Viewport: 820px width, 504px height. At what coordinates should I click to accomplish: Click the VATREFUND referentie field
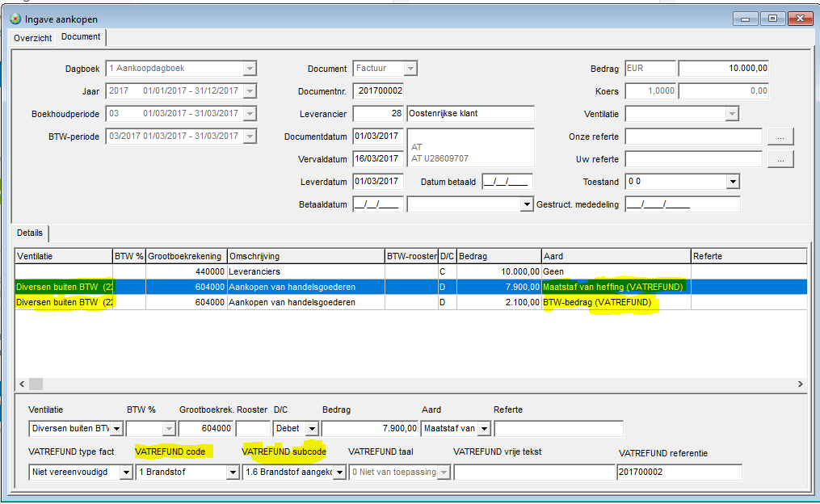coord(679,472)
